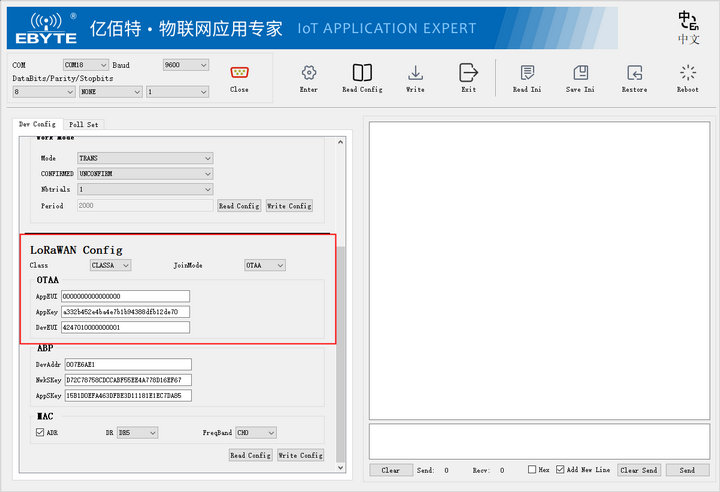Click the Exit toolbar icon
This screenshot has width=720, height=492.
tap(468, 73)
